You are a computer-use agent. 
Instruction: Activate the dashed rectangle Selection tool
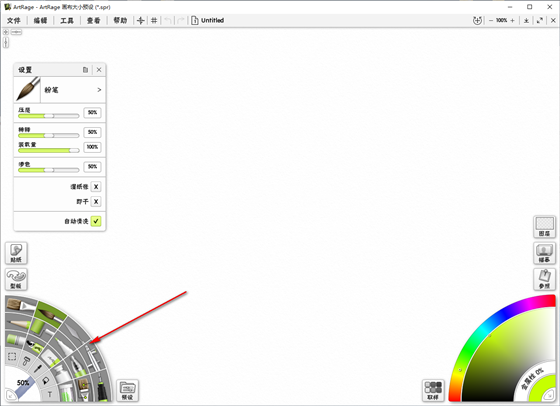click(x=12, y=356)
